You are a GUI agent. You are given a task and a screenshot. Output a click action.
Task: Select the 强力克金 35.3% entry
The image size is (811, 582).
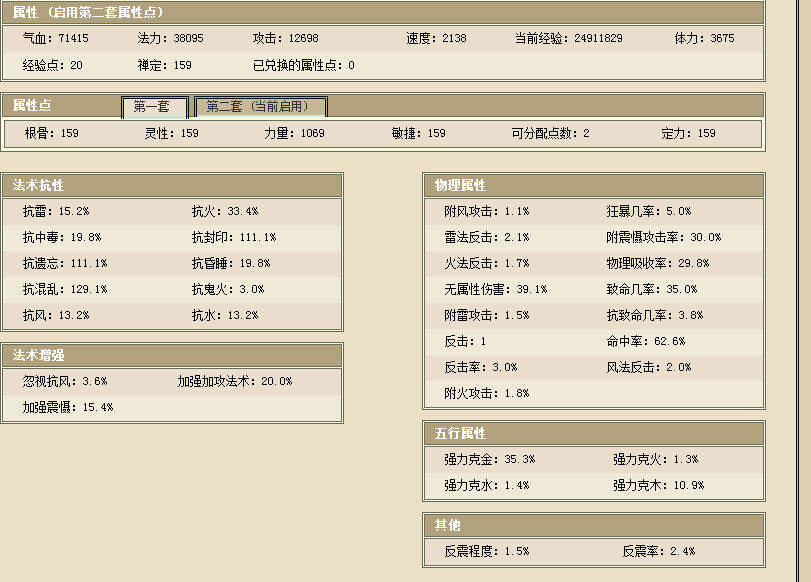[x=489, y=459]
